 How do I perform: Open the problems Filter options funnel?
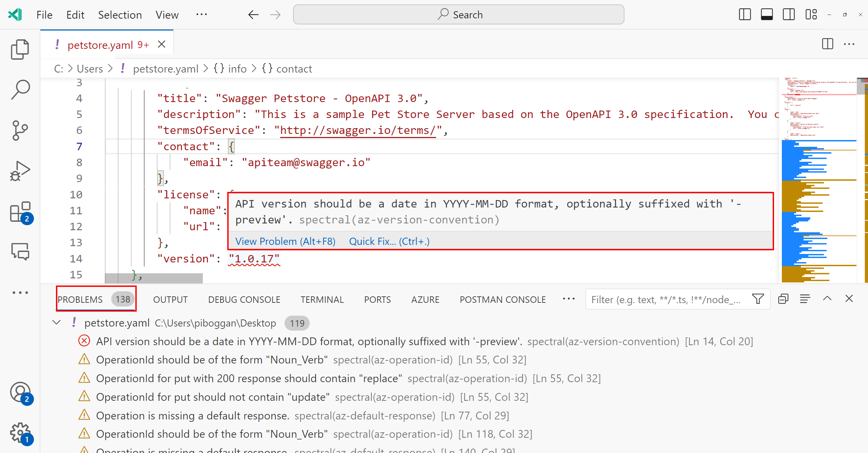coord(758,299)
